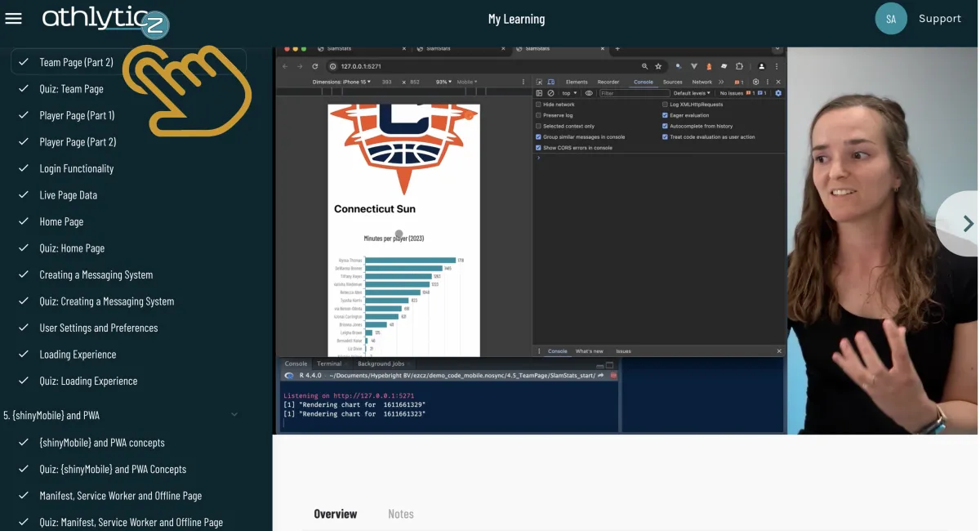
Task: Open Quiz: Loading Experience item
Action: tap(88, 381)
